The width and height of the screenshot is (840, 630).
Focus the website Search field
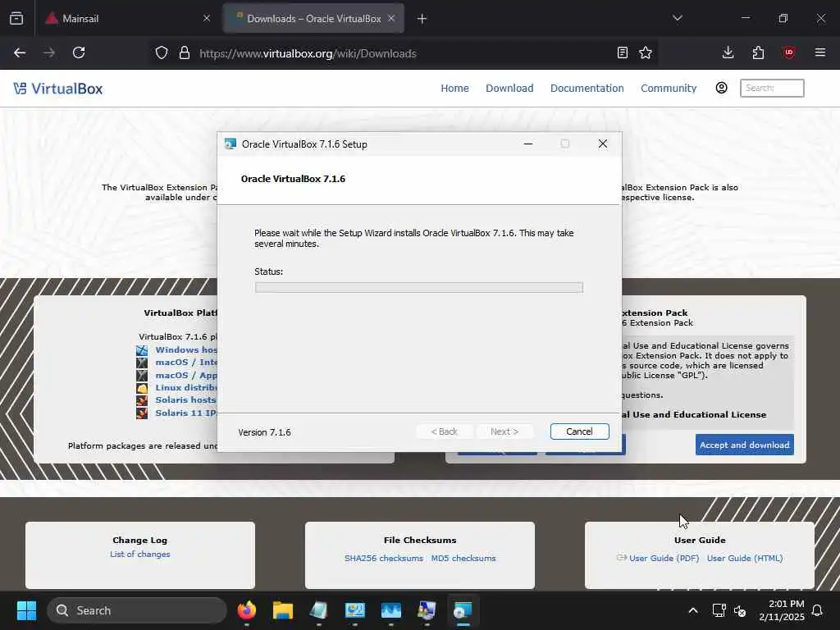[x=771, y=88]
